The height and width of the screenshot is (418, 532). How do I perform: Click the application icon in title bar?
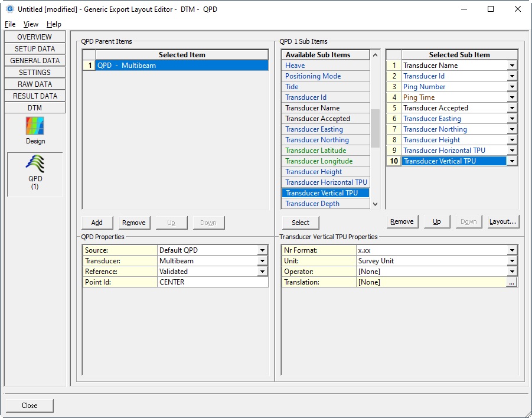(9, 9)
